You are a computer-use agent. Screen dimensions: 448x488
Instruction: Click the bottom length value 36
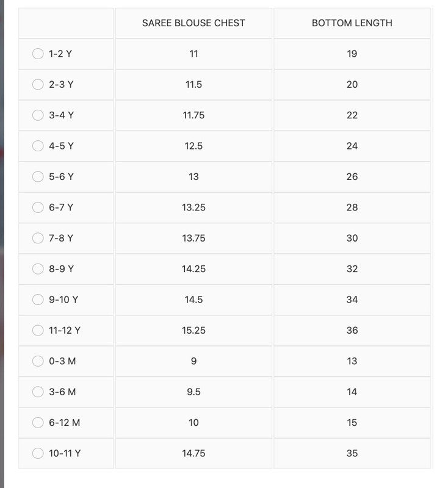[352, 330]
